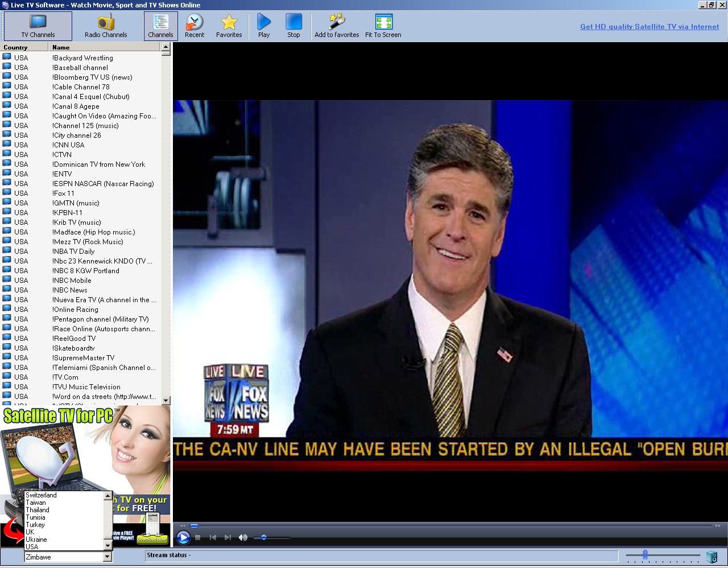Select !Baseball channel row
728x568 pixels.
click(80, 68)
